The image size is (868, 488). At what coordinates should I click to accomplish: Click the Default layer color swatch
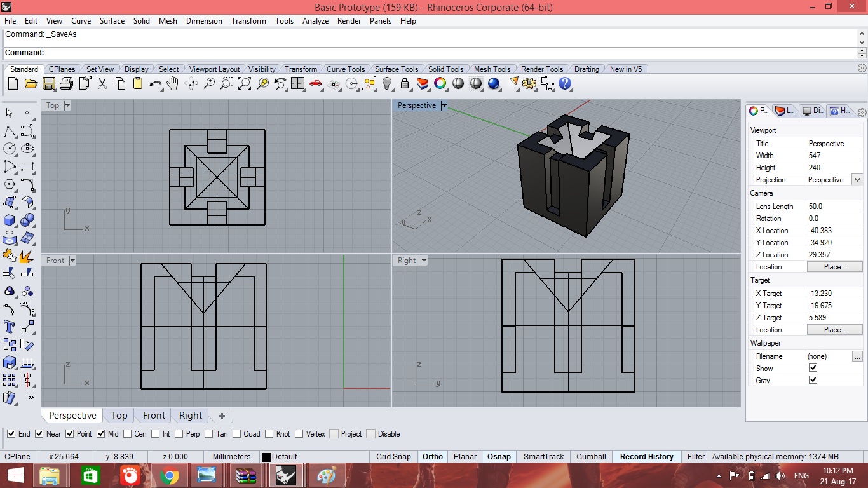(x=266, y=457)
